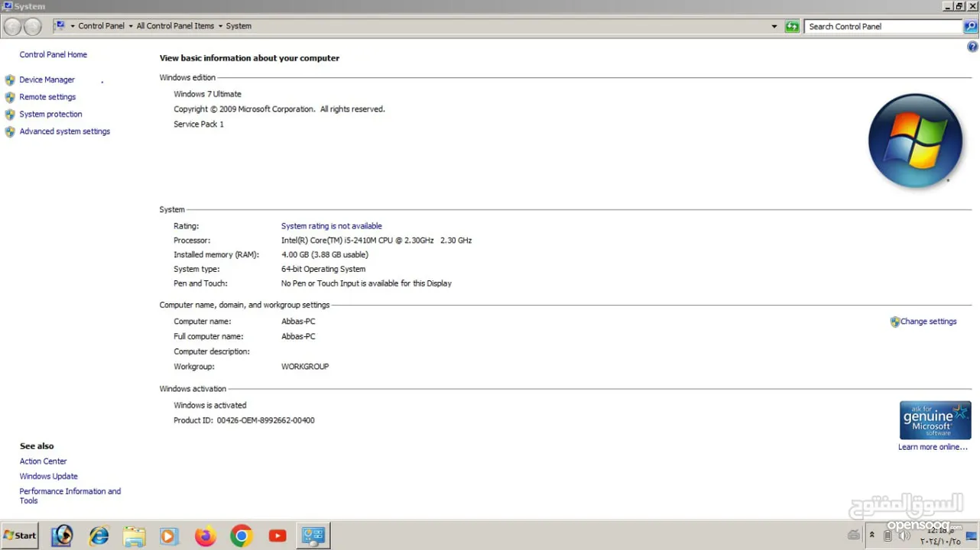This screenshot has height=550, width=980.
Task: Launch the media player taskbar icon beside Start
Action: click(62, 536)
